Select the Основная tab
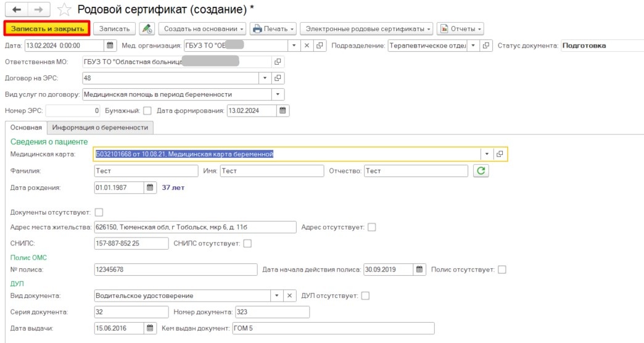644x343 pixels. [26, 128]
